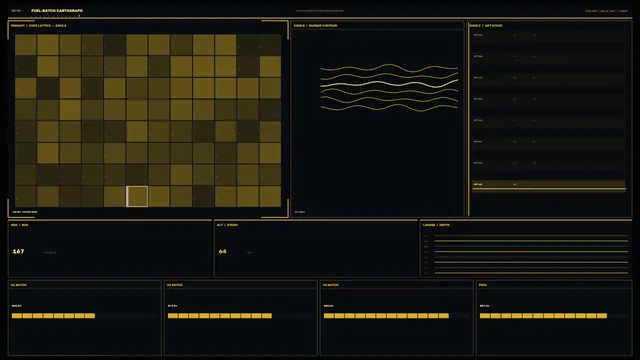The height and width of the screenshot is (360, 640).
Task: Click the value 167
Action: point(18,251)
